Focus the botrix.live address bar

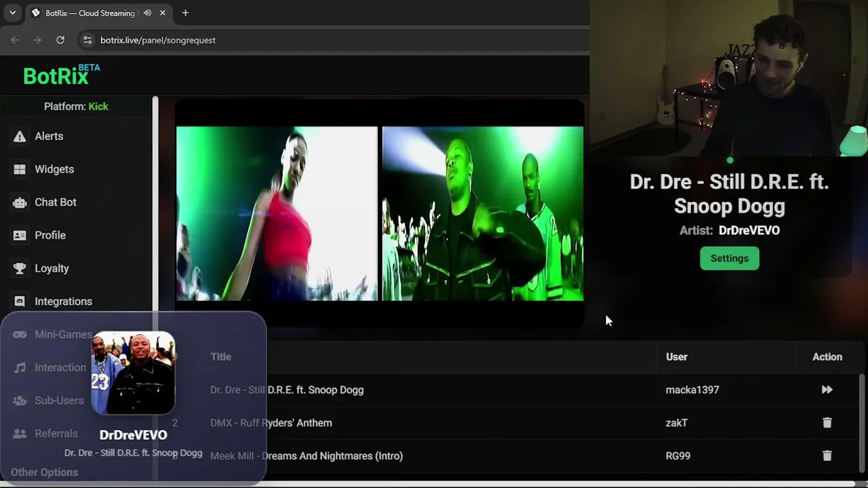[x=332, y=40]
